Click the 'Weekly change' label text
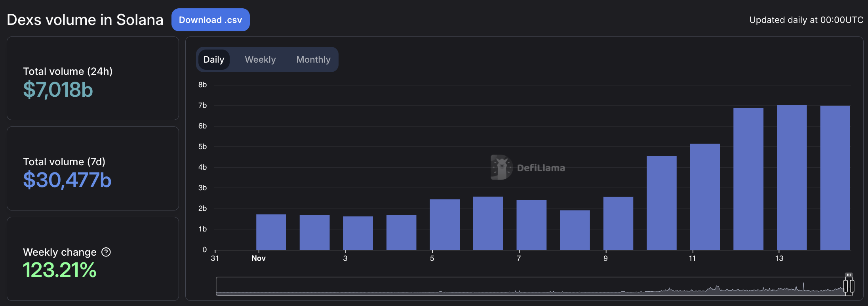Screen dimensions: 868x306 [60, 252]
